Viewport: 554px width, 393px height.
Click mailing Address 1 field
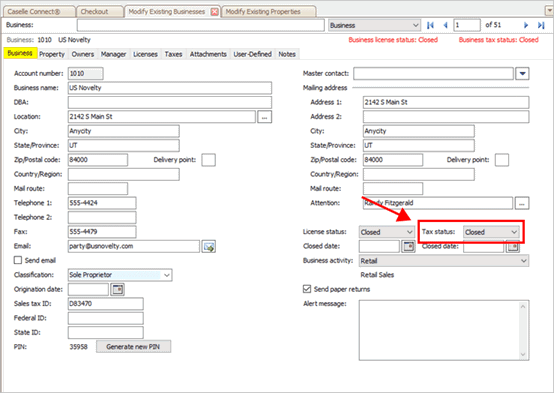tap(446, 102)
